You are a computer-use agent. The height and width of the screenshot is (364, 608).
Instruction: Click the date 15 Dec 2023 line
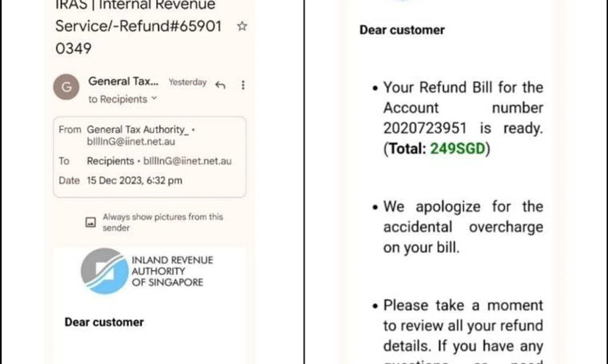(x=135, y=180)
